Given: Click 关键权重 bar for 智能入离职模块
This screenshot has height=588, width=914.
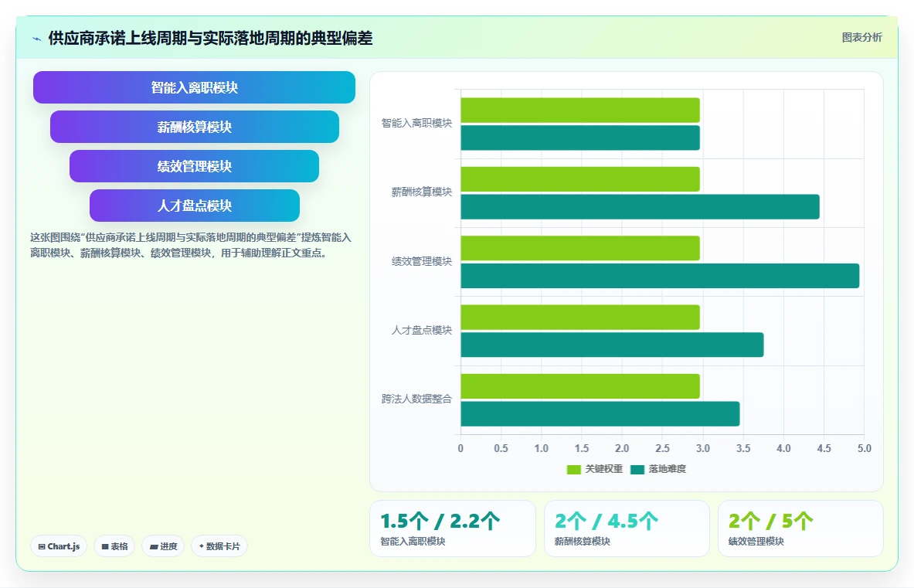Looking at the screenshot, I should pos(580,110).
